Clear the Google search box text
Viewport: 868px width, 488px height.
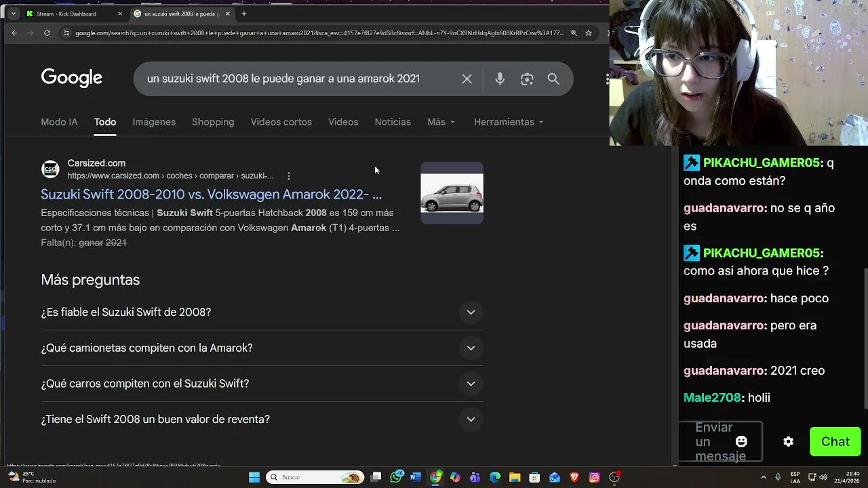click(467, 79)
